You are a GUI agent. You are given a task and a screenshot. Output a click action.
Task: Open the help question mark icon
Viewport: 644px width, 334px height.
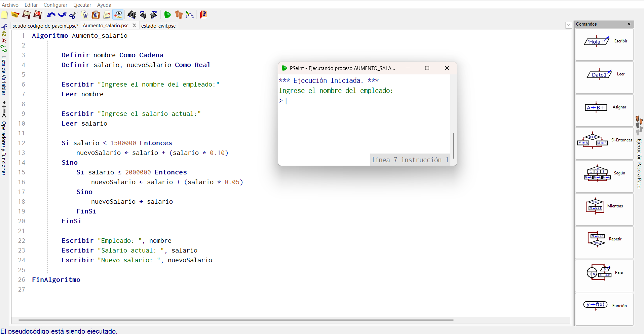click(203, 15)
